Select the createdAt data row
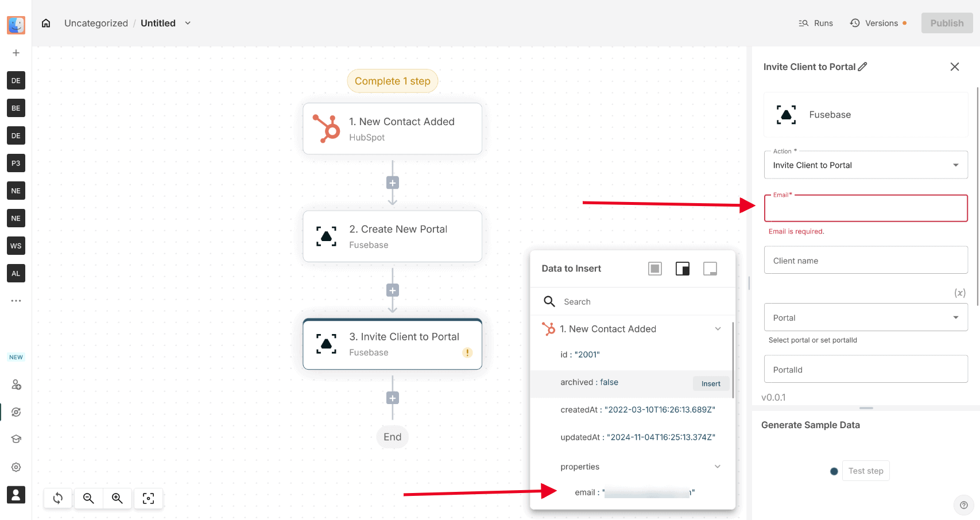980x520 pixels. point(633,410)
